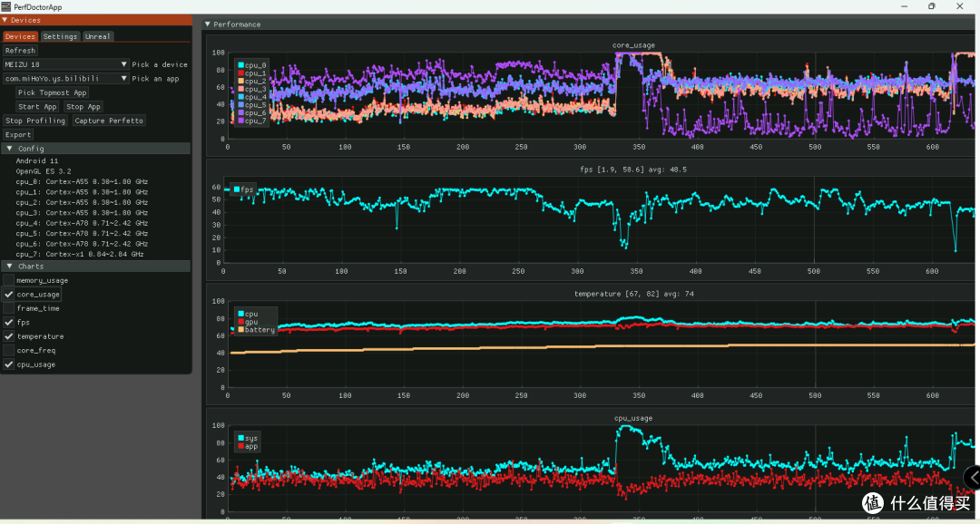Image resolution: width=980 pixels, height=524 pixels.
Task: Click the cpu_0 legend cyan marker
Action: click(x=241, y=65)
